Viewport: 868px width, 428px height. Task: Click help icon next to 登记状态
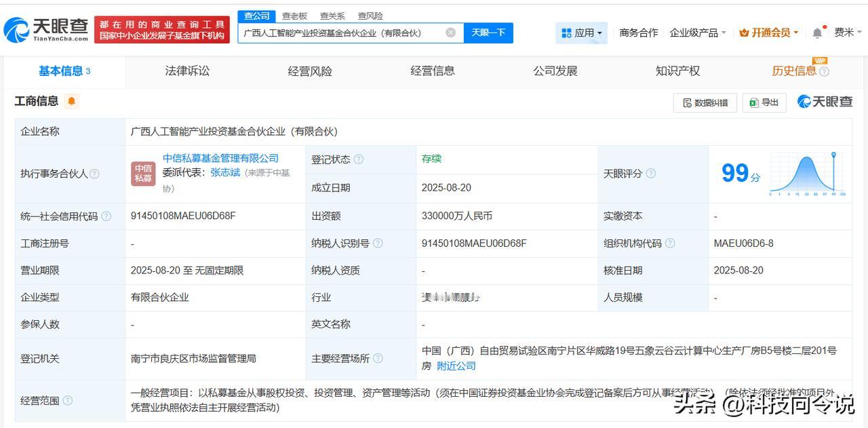[x=359, y=159]
